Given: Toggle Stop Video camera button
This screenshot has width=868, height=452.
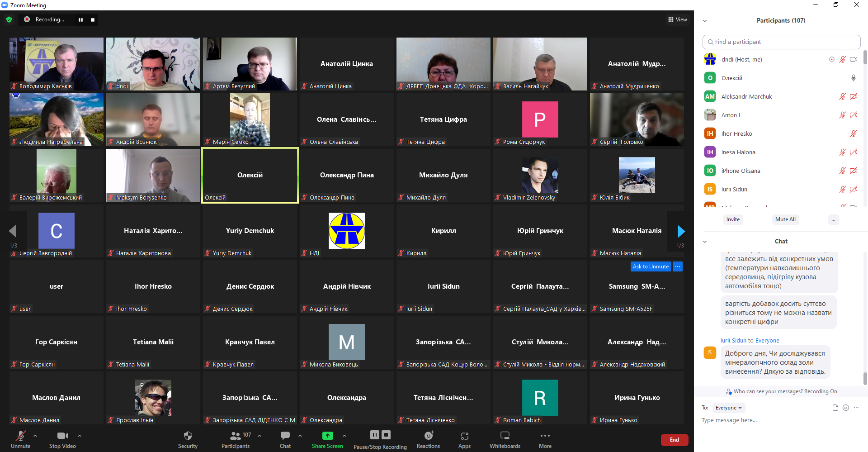Looking at the screenshot, I should point(62,436).
